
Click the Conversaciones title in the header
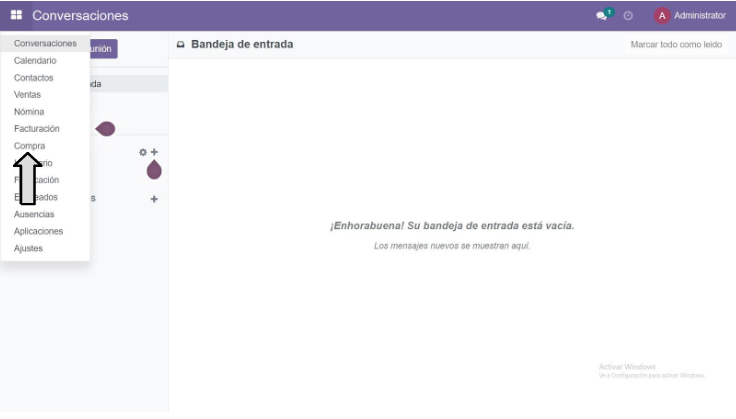tap(80, 15)
